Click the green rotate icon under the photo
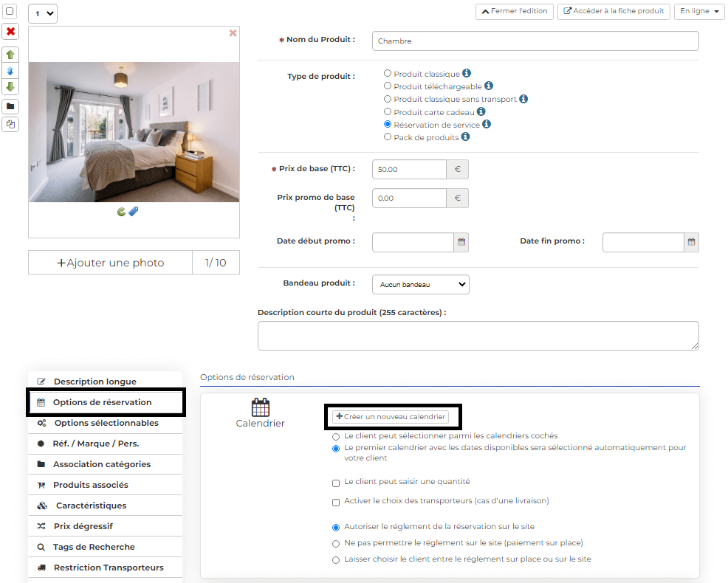728x583 pixels. click(x=121, y=212)
